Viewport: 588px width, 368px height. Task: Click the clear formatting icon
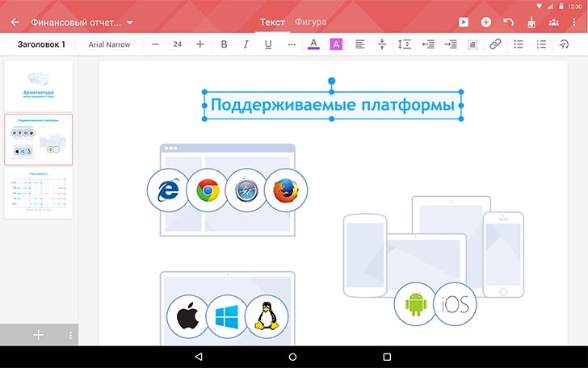point(564,44)
